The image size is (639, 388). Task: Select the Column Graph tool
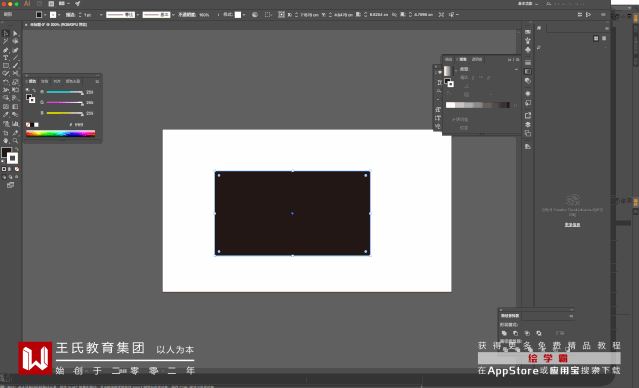tap(15, 123)
